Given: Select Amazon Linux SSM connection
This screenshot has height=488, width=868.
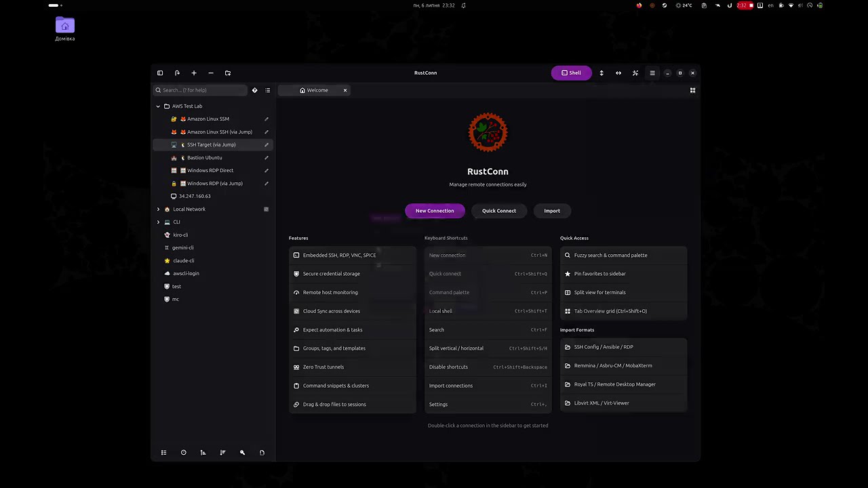Looking at the screenshot, I should tap(213, 119).
